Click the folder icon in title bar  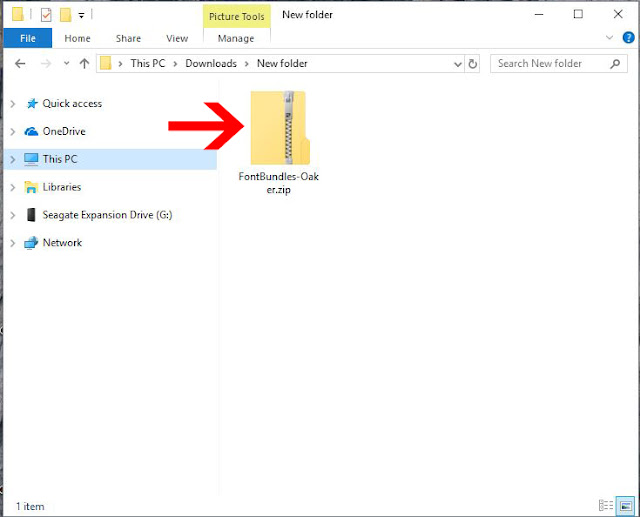click(18, 15)
